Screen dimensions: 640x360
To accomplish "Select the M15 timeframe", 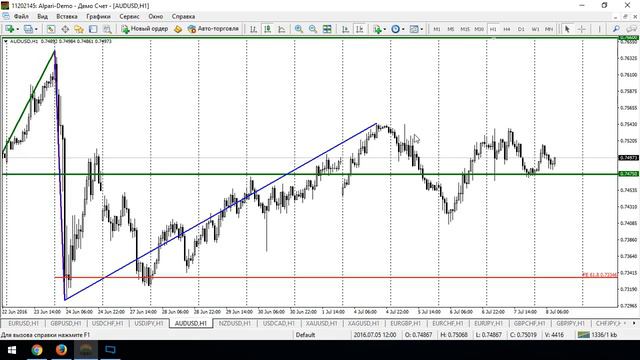I will pyautogui.click(x=465, y=29).
